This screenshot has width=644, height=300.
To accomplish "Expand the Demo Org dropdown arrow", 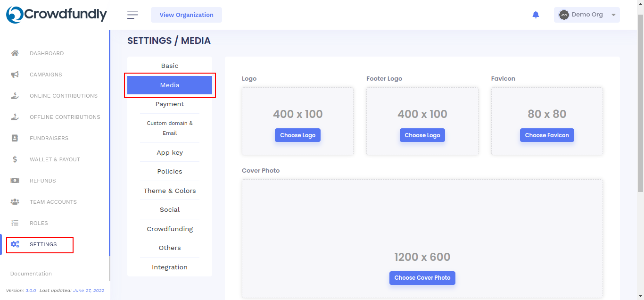I will coord(613,15).
